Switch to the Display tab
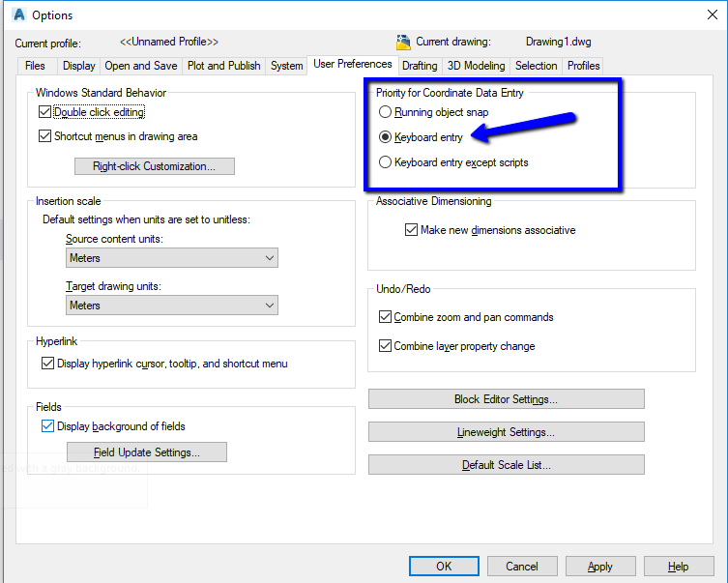The image size is (728, 583). pyautogui.click(x=79, y=66)
